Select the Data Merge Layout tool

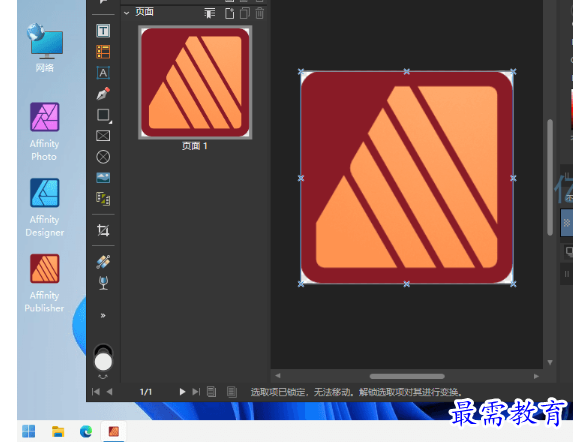(103, 199)
